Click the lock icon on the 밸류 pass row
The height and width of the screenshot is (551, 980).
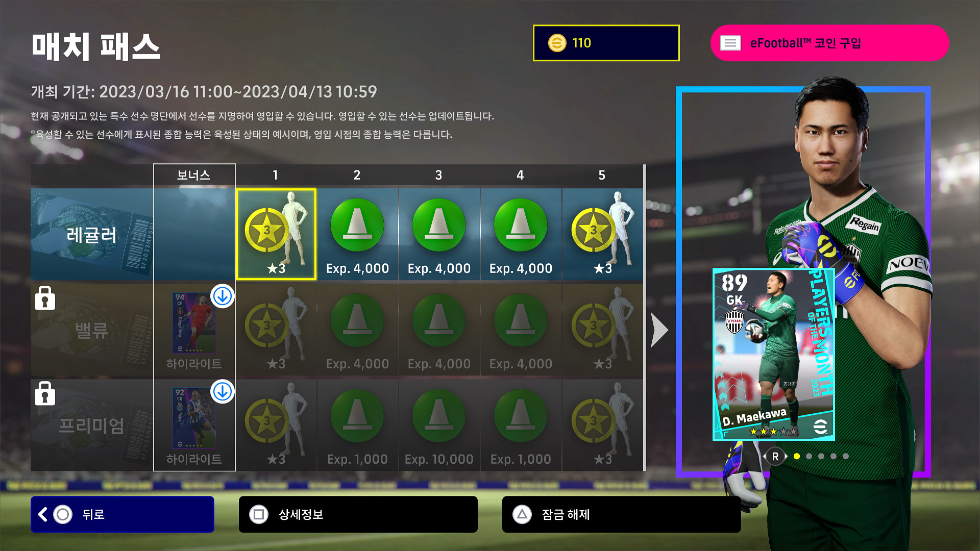(x=45, y=298)
